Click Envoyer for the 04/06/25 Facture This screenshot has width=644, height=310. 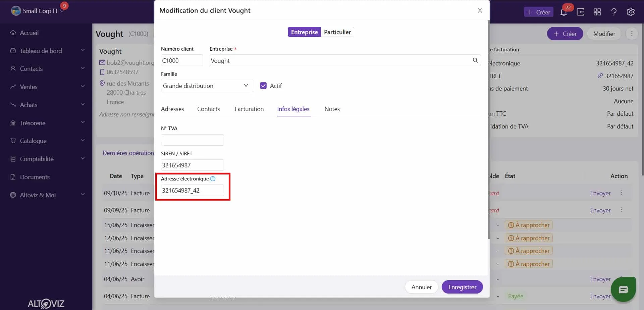[600, 296]
